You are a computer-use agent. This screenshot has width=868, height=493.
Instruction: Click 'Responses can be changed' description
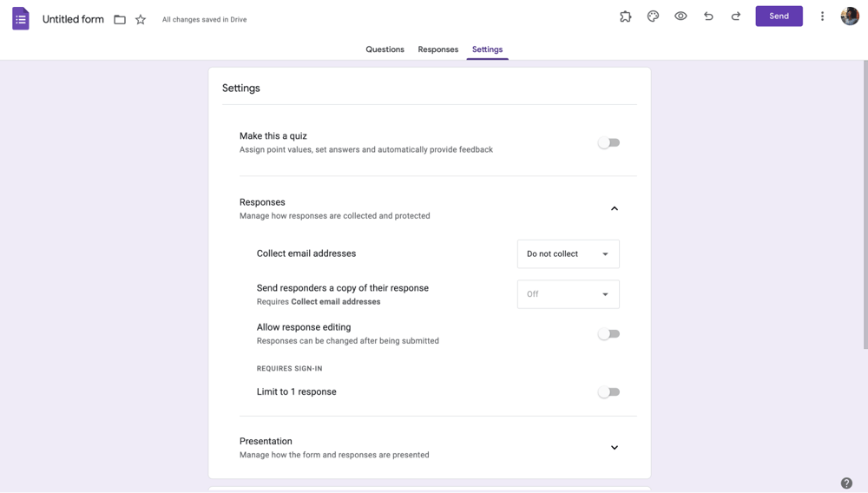point(348,341)
